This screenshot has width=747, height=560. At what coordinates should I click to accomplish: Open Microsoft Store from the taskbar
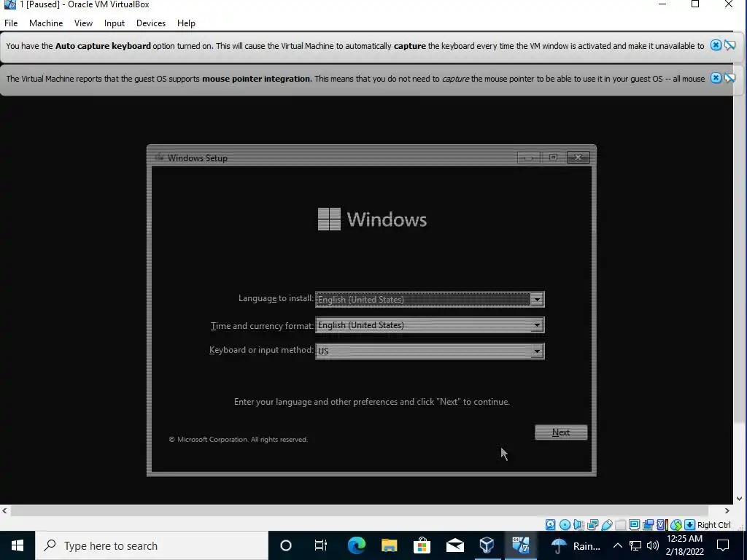[x=422, y=545]
